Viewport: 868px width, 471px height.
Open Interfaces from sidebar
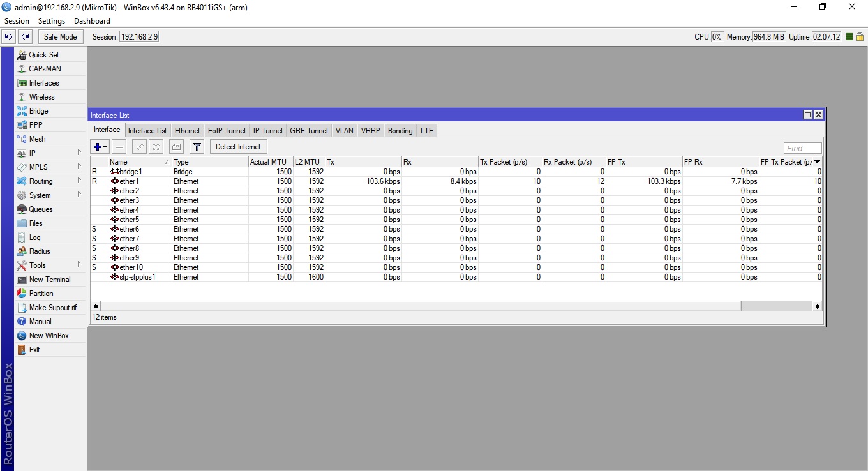tap(50, 83)
